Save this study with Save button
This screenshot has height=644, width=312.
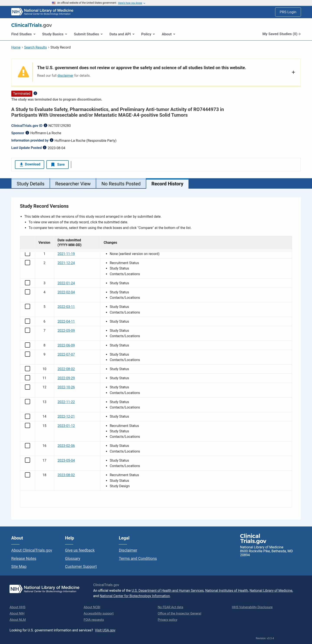point(57,164)
